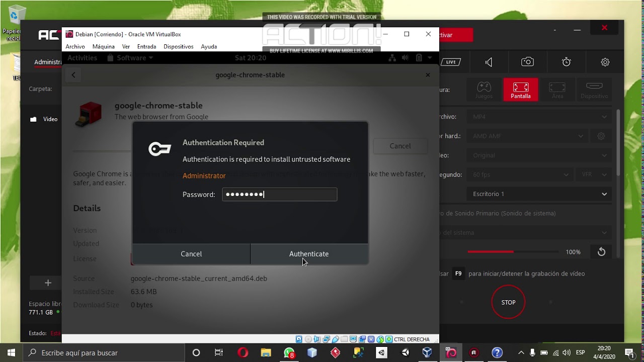The width and height of the screenshot is (644, 362).
Task: Open Cortana circle icon on taskbar
Action: coord(196,352)
